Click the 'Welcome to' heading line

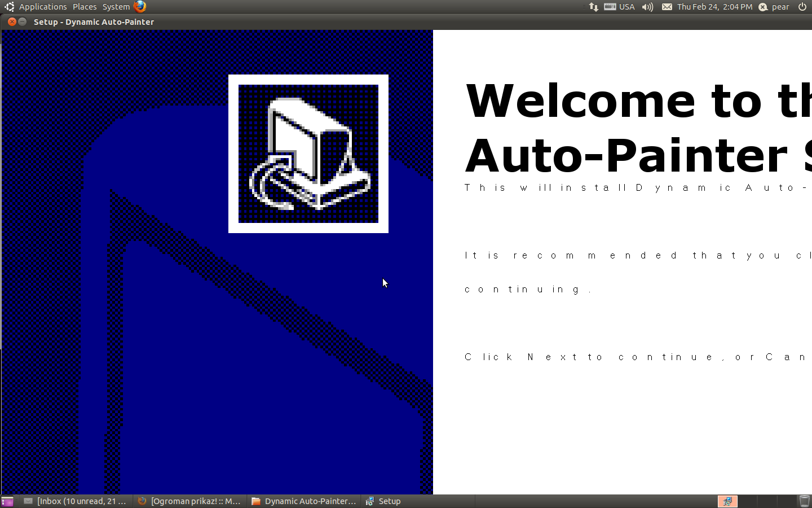638,101
